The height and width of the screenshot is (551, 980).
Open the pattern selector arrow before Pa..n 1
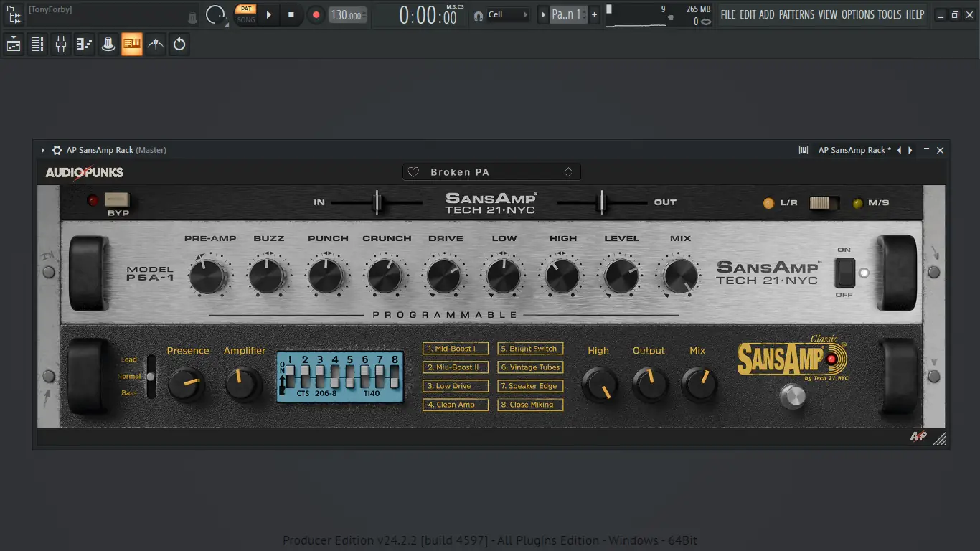pyautogui.click(x=543, y=14)
